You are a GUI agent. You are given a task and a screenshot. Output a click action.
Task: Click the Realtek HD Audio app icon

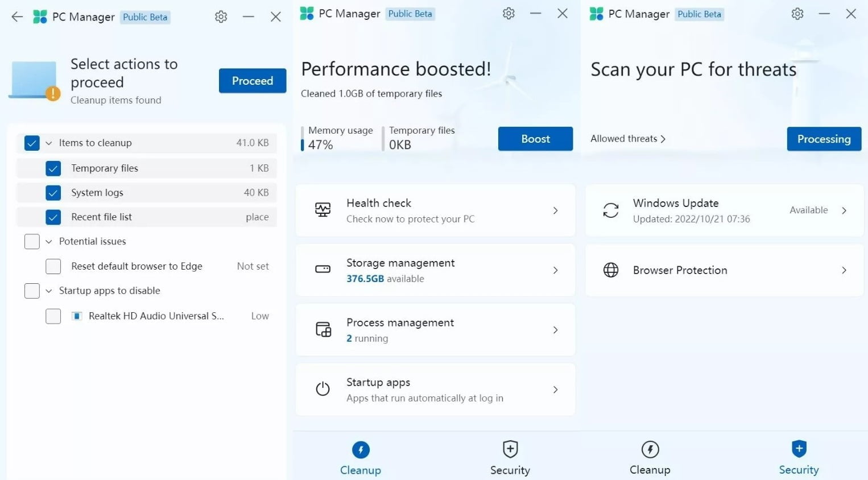pos(77,316)
